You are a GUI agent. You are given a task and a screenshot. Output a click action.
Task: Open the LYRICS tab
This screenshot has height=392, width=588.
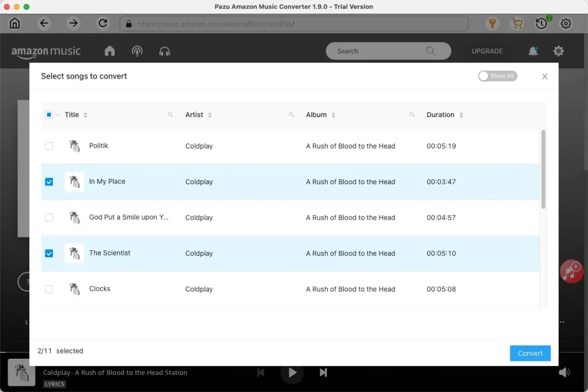(x=55, y=383)
